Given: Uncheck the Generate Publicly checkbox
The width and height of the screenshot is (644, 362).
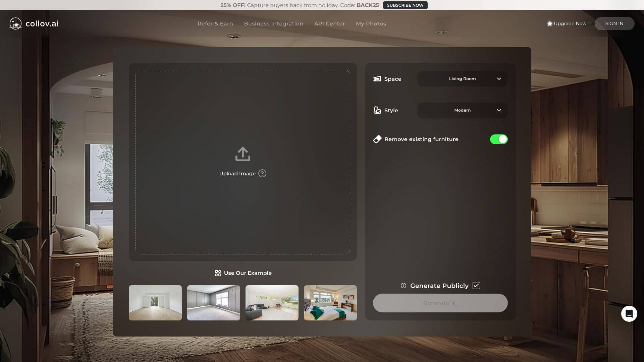Looking at the screenshot, I should click(x=476, y=286).
